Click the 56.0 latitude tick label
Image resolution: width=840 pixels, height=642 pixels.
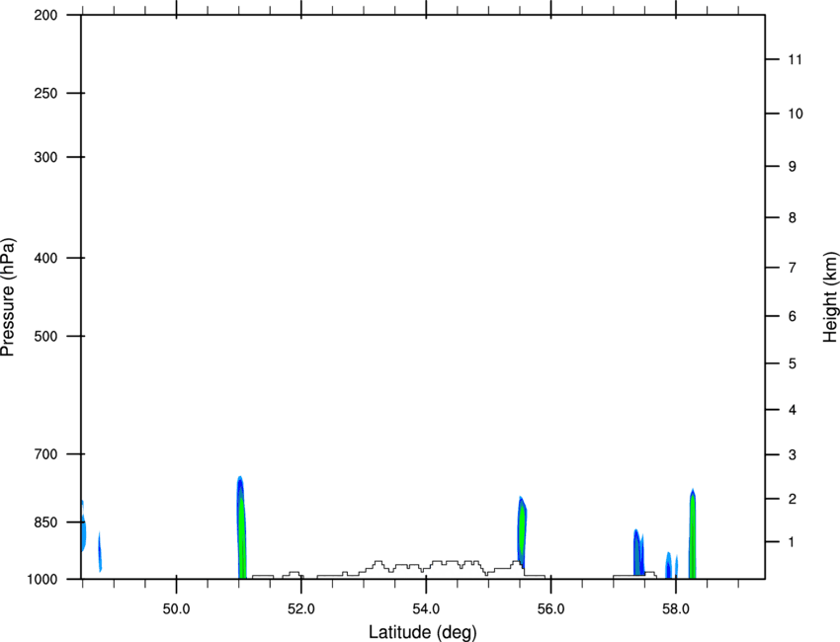[550, 609]
